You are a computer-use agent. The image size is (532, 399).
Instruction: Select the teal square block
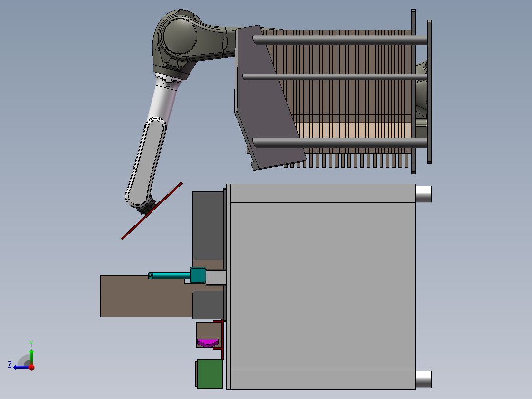pos(197,276)
